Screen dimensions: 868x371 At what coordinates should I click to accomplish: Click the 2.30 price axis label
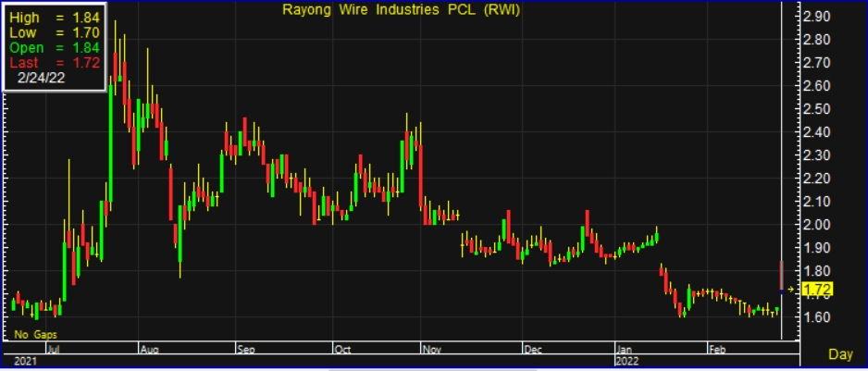[x=816, y=155]
